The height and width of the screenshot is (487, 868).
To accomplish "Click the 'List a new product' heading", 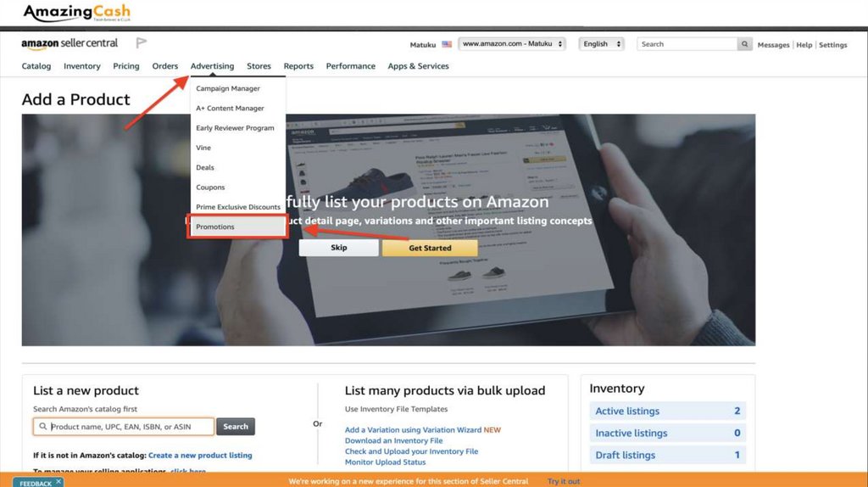I will pyautogui.click(x=86, y=390).
